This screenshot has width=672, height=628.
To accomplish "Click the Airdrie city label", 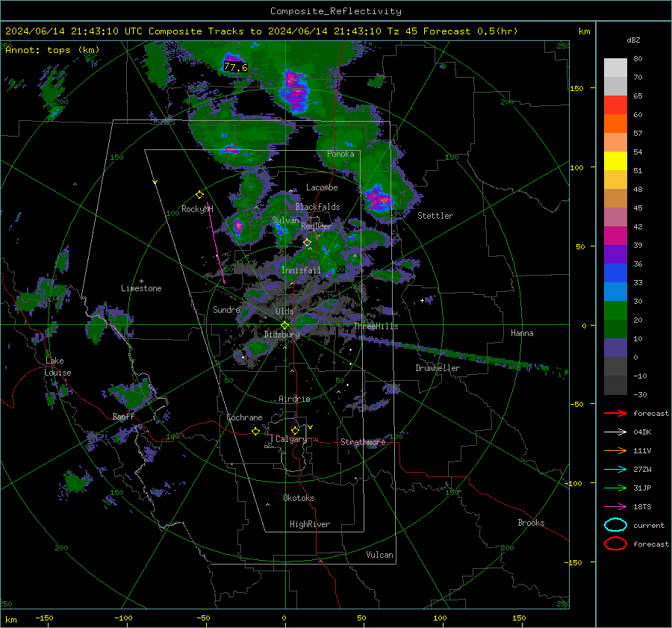I will [294, 399].
